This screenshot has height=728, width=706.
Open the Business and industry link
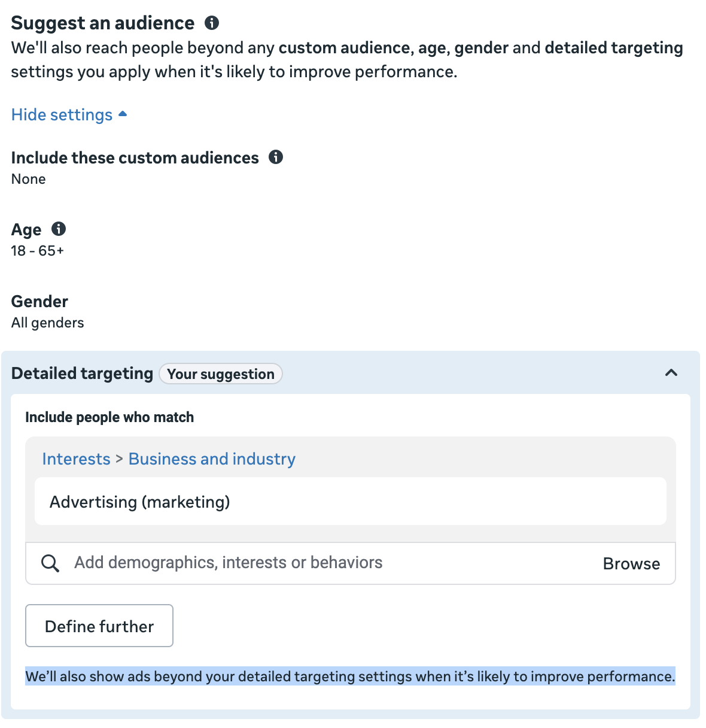coord(212,459)
